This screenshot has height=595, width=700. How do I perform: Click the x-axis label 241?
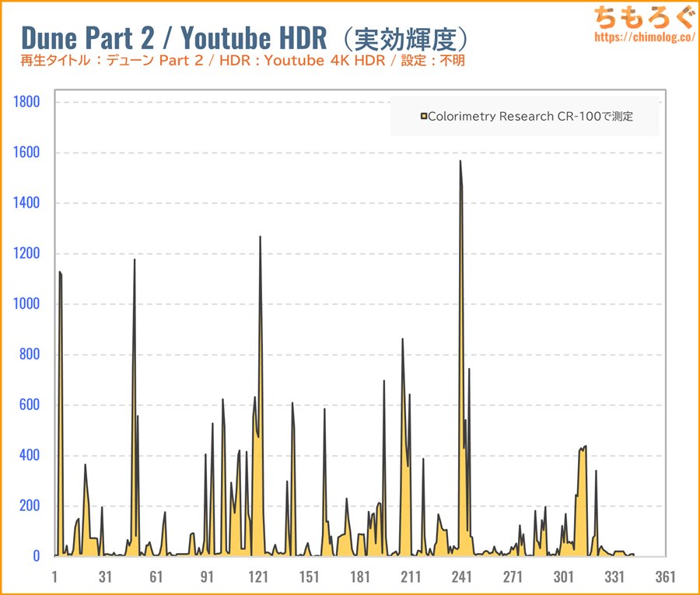[x=461, y=576]
